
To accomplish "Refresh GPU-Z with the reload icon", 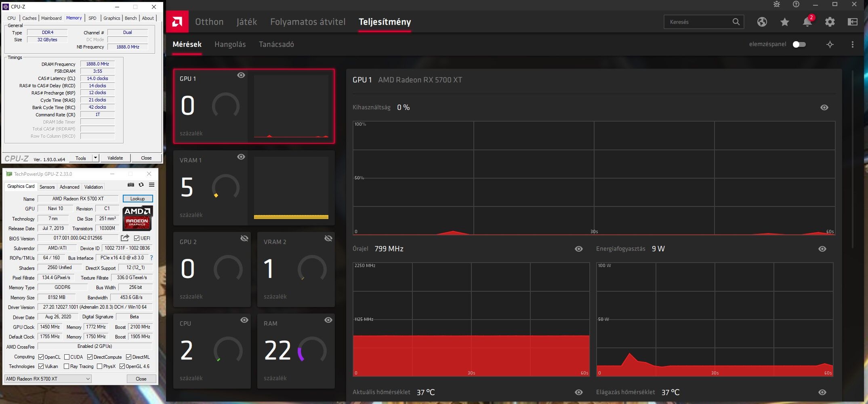I will (x=141, y=185).
